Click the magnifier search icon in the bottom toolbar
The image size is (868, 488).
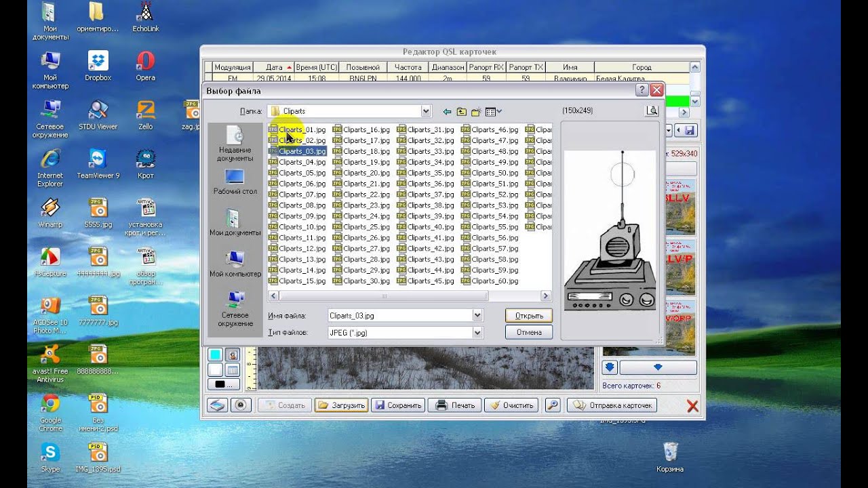coord(553,405)
